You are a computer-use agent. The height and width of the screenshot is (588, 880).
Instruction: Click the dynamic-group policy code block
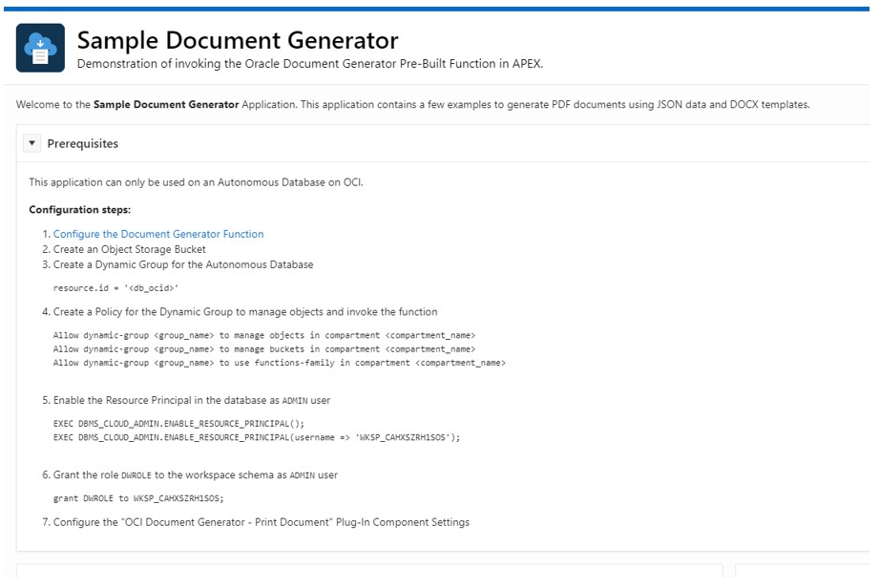[x=277, y=348]
